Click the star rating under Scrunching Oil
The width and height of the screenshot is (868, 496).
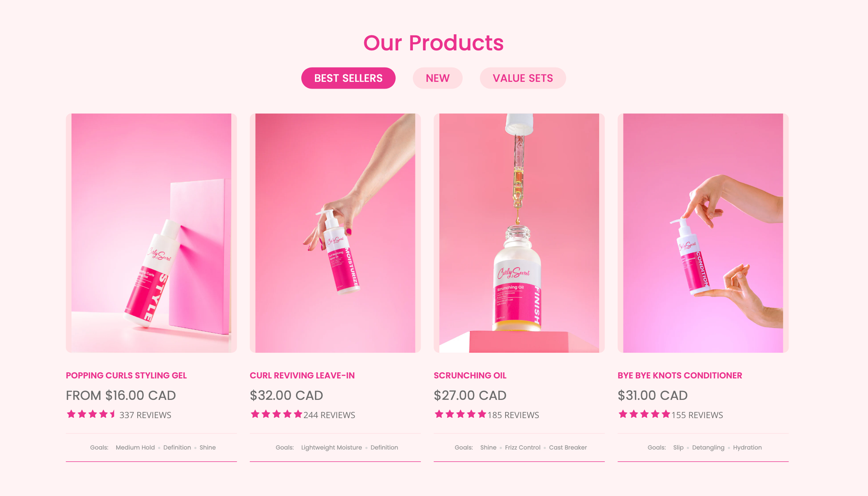point(460,414)
